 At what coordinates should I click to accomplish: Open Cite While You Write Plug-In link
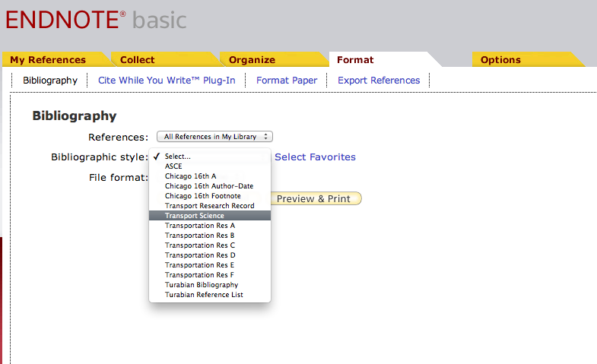point(167,81)
